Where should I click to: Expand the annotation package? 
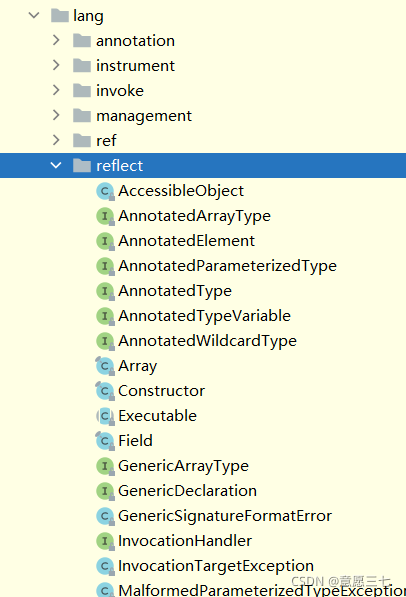(x=56, y=40)
